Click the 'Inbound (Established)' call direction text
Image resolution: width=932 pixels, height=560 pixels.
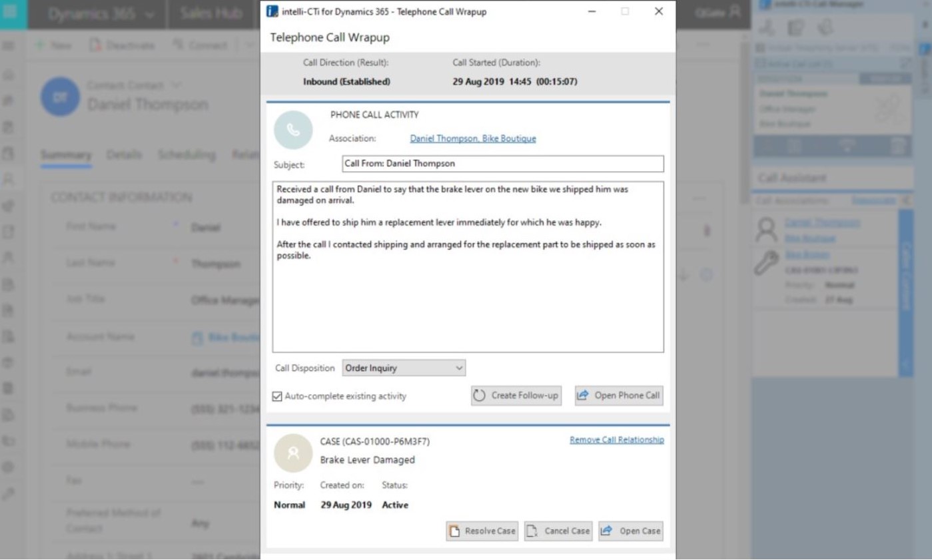click(346, 82)
